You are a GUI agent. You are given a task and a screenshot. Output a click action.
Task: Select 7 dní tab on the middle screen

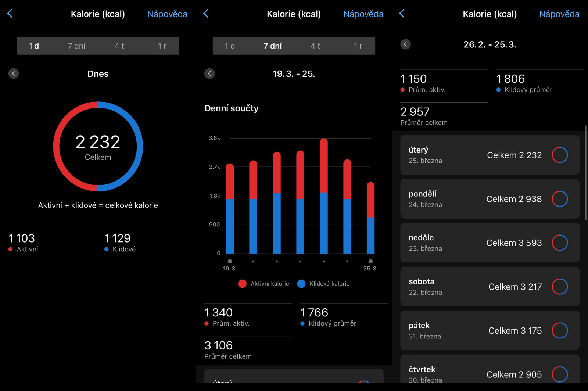272,46
